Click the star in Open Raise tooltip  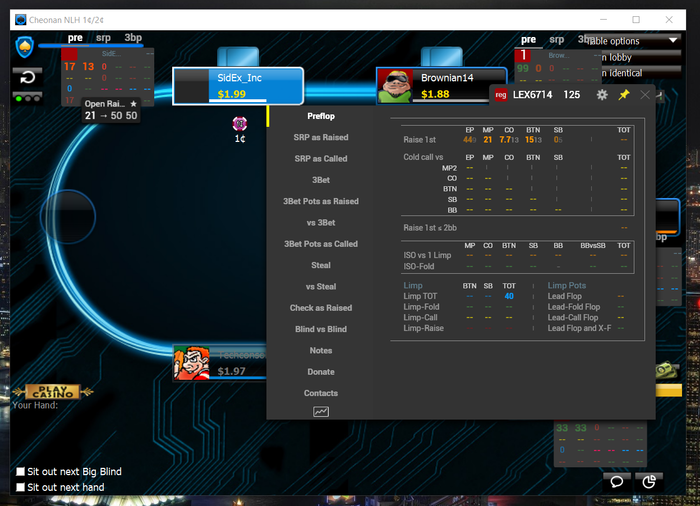pos(133,104)
